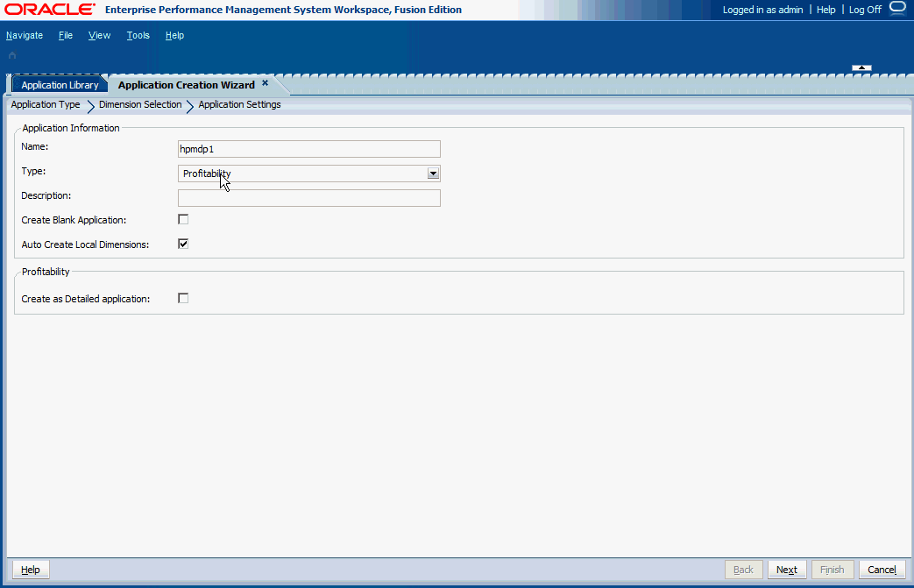Click the Back button

click(x=744, y=570)
